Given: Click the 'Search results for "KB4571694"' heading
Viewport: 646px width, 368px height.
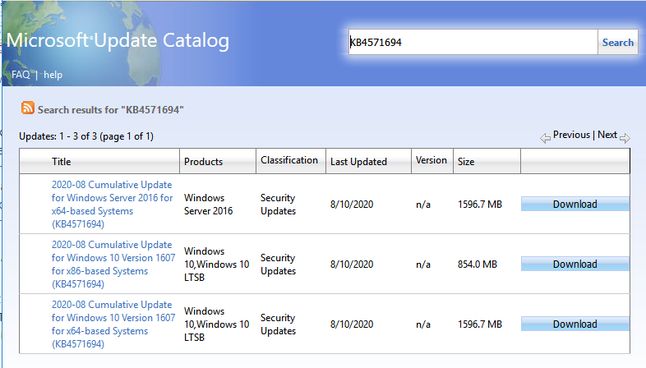Looking at the screenshot, I should pos(110,110).
